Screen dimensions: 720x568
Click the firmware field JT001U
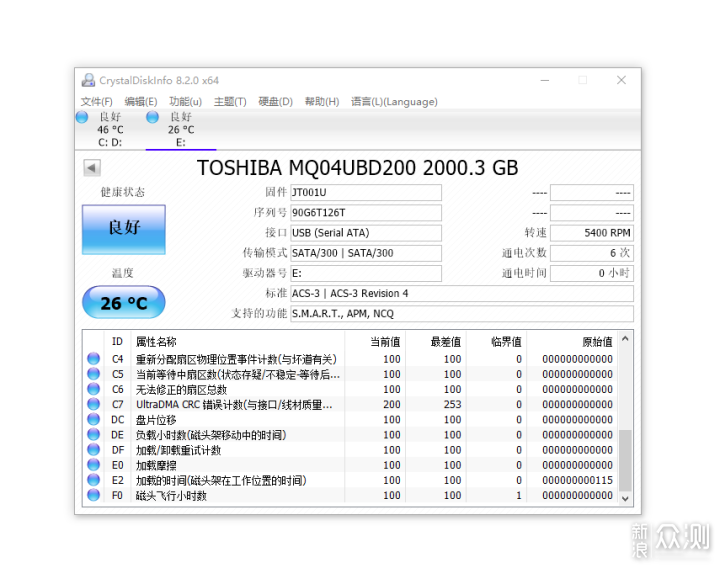click(366, 192)
